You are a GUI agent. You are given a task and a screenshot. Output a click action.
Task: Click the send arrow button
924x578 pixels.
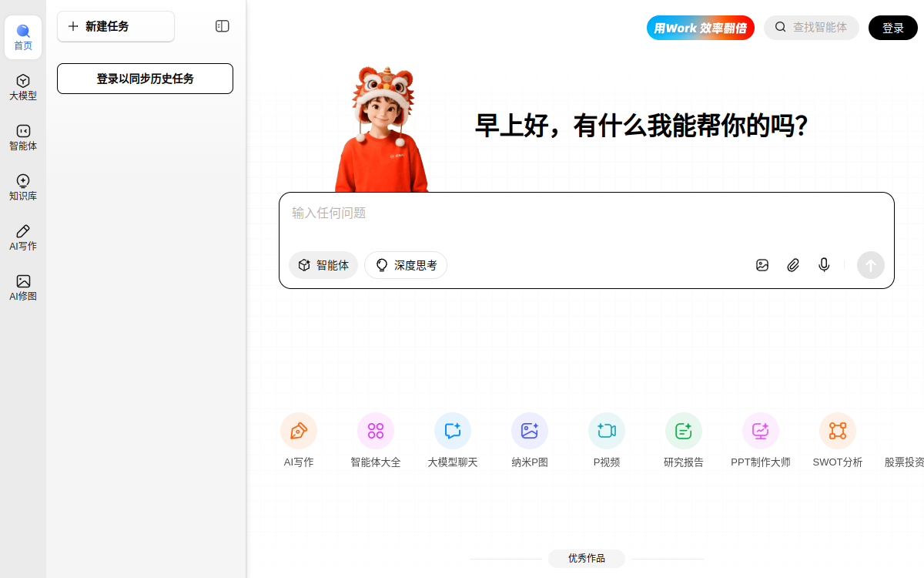(871, 265)
